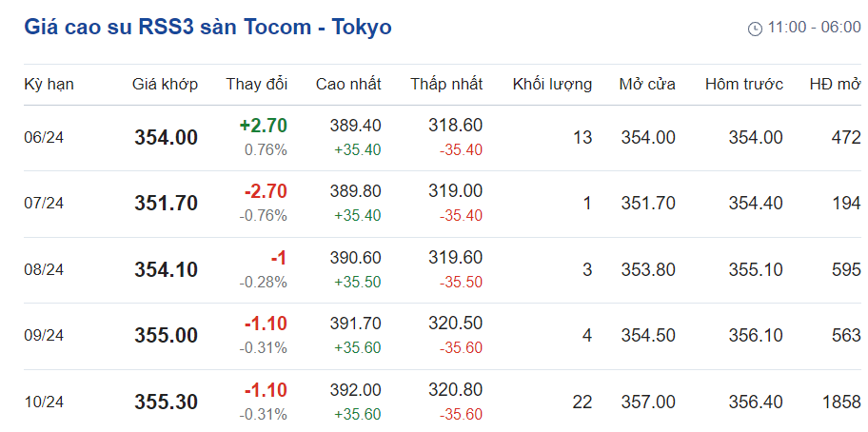The image size is (868, 432).
Task: Click the Thay đổi column header
Action: coord(256,84)
